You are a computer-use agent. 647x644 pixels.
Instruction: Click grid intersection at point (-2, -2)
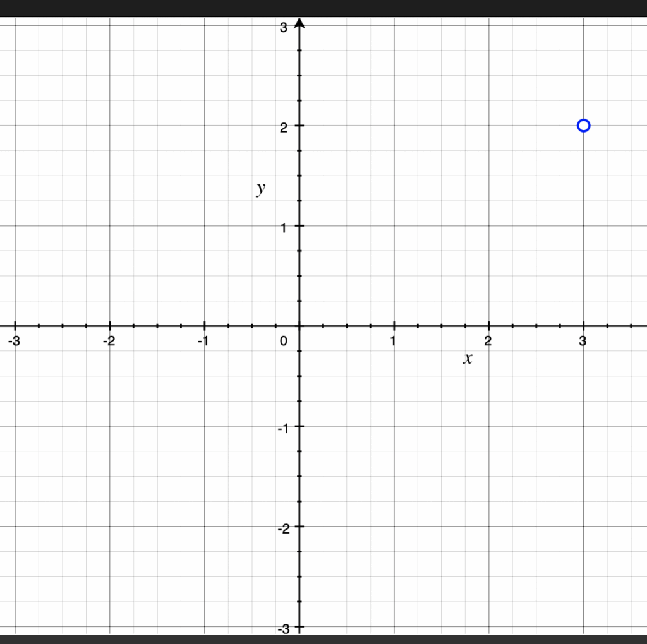pyautogui.click(x=110, y=526)
